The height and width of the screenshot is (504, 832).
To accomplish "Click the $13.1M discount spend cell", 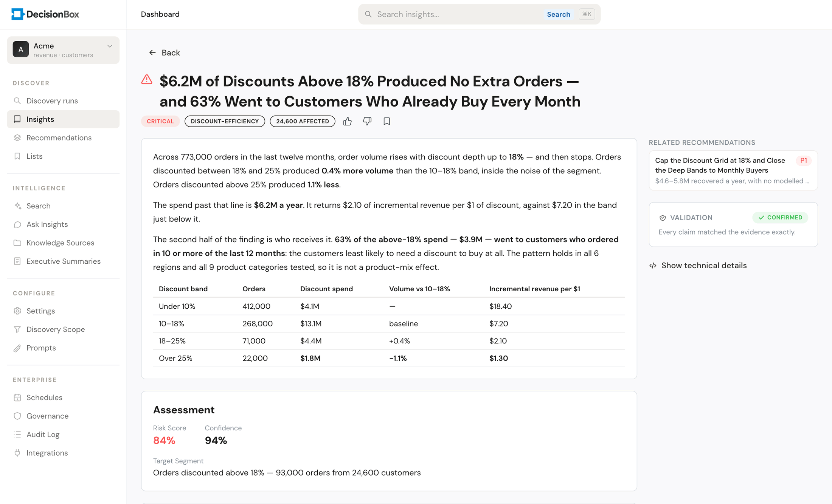I will click(311, 324).
